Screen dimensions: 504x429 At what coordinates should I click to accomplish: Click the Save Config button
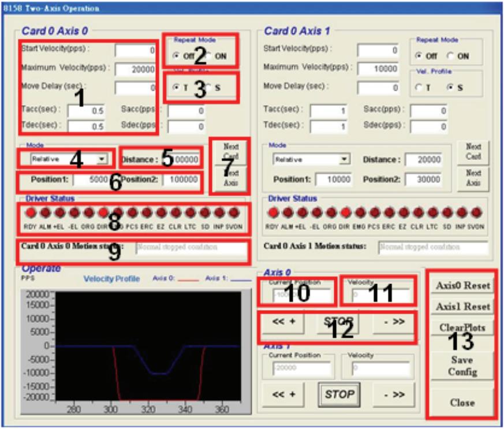click(x=462, y=365)
